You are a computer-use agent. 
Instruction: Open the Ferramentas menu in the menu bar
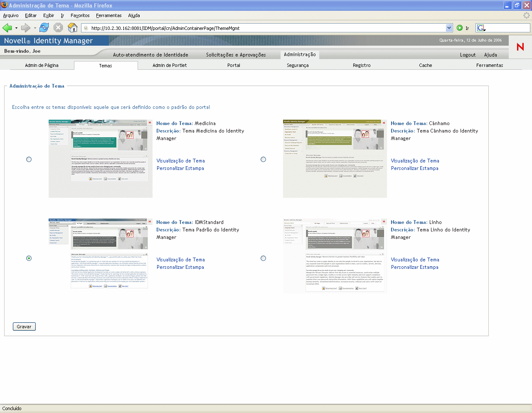(x=109, y=15)
